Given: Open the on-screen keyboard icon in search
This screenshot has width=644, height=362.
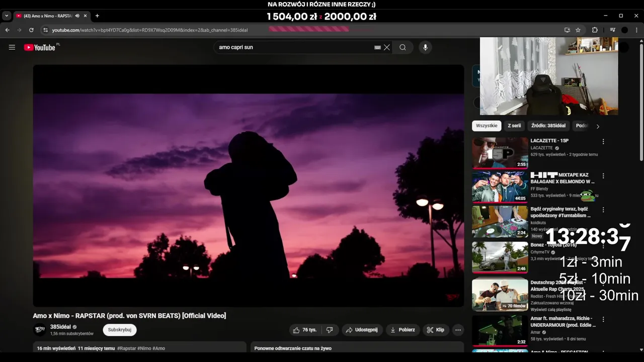Looking at the screenshot, I should point(377,47).
